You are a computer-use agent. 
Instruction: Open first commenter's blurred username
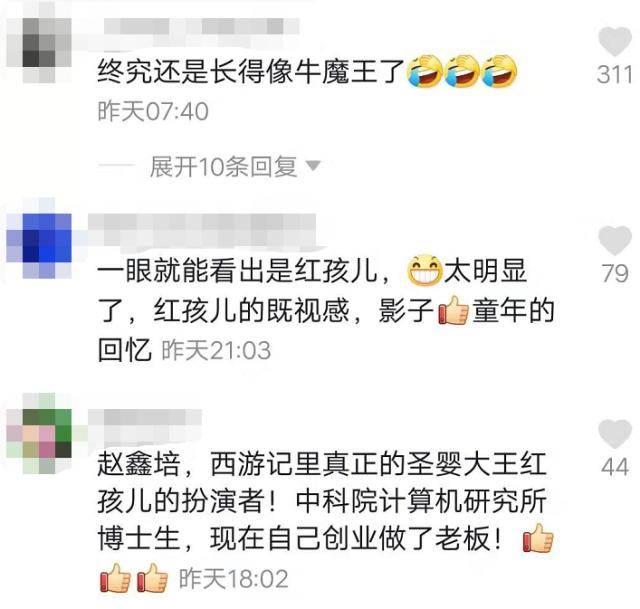pyautogui.click(x=202, y=27)
